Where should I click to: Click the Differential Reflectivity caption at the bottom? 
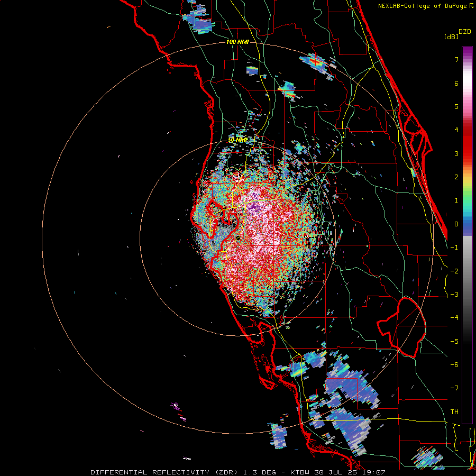click(237, 472)
